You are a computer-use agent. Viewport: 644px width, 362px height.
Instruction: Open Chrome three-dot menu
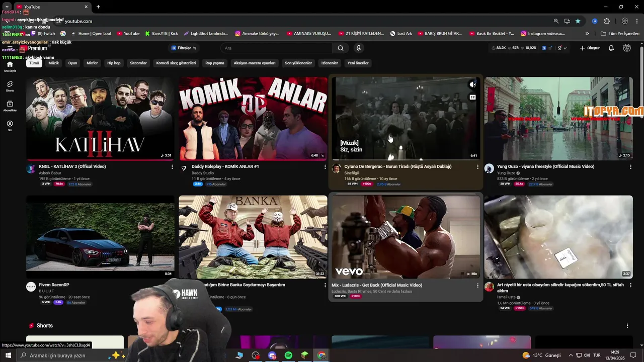pyautogui.click(x=636, y=21)
